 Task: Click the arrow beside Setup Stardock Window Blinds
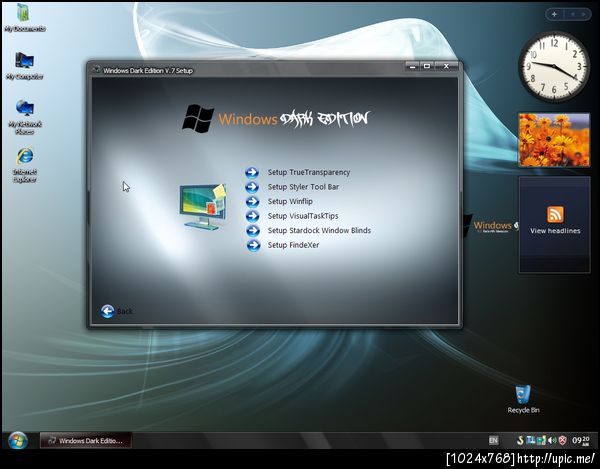click(252, 231)
